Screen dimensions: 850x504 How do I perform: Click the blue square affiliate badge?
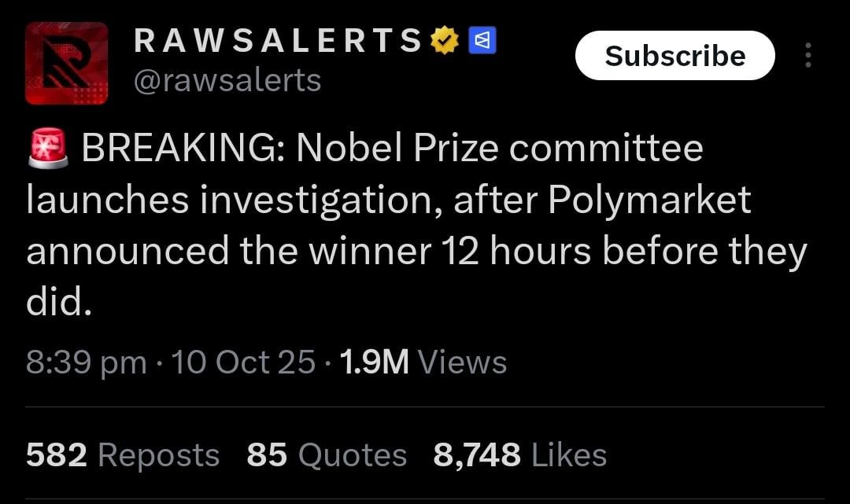(x=482, y=41)
